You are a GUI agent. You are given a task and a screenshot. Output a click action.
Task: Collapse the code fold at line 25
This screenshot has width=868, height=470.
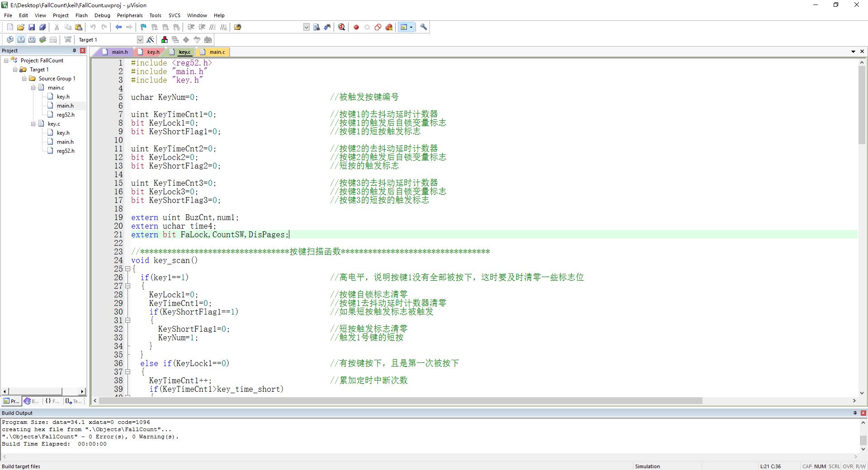127,269
